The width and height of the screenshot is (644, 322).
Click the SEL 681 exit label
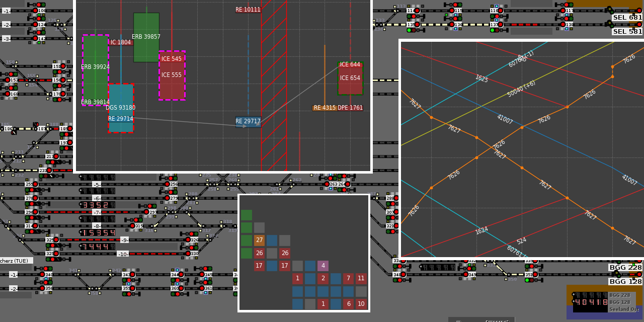[x=627, y=18]
